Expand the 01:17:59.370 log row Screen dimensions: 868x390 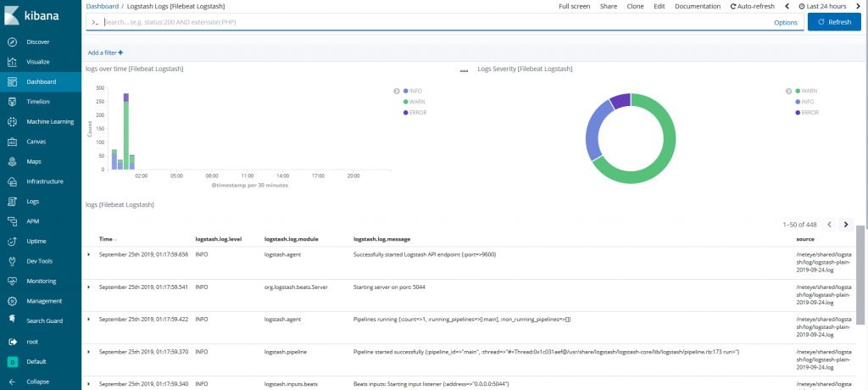tap(89, 352)
